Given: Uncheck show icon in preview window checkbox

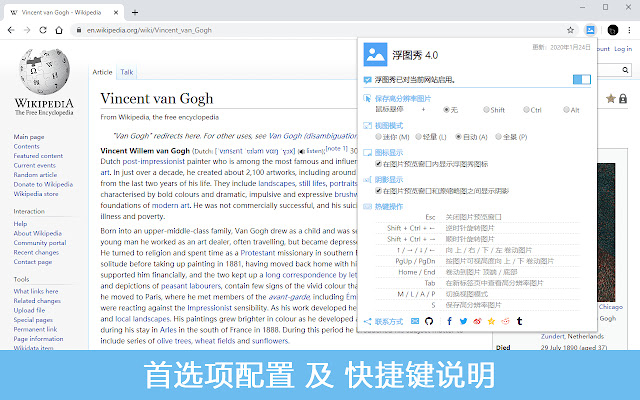Looking at the screenshot, I should point(378,164).
